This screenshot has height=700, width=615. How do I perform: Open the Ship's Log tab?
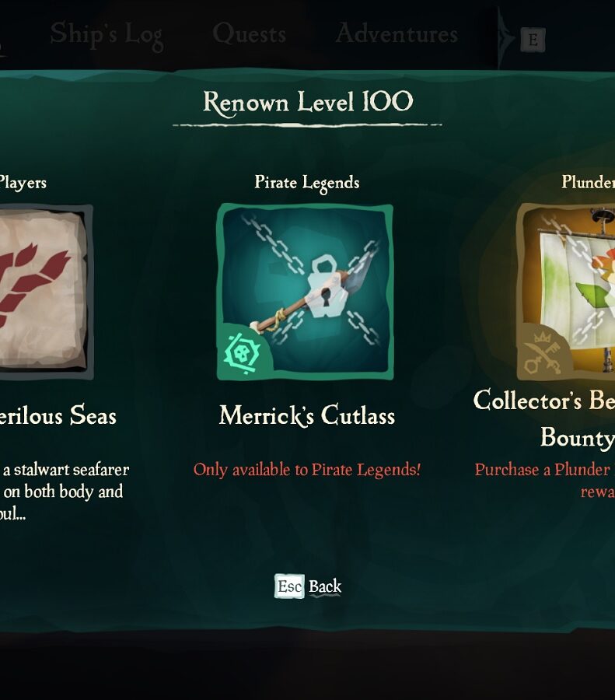pos(107,35)
